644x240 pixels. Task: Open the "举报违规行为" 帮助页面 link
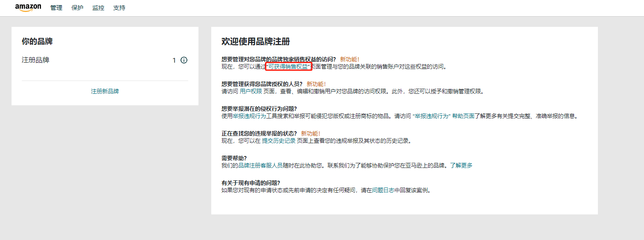[444, 116]
